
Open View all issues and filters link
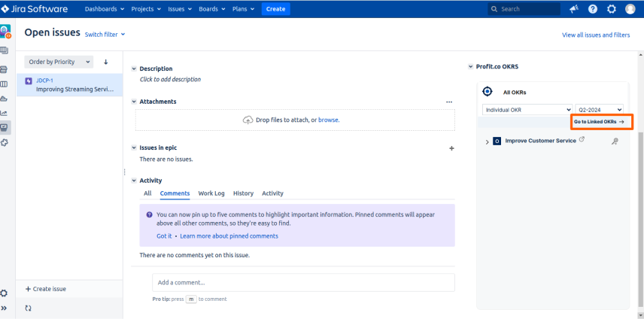coord(596,35)
